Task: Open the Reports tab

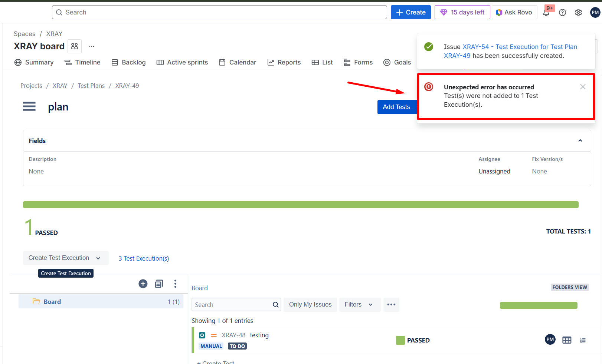Action: (x=284, y=62)
